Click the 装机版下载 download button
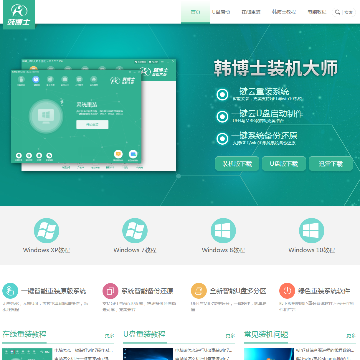This screenshot has height=360, width=360. click(237, 164)
